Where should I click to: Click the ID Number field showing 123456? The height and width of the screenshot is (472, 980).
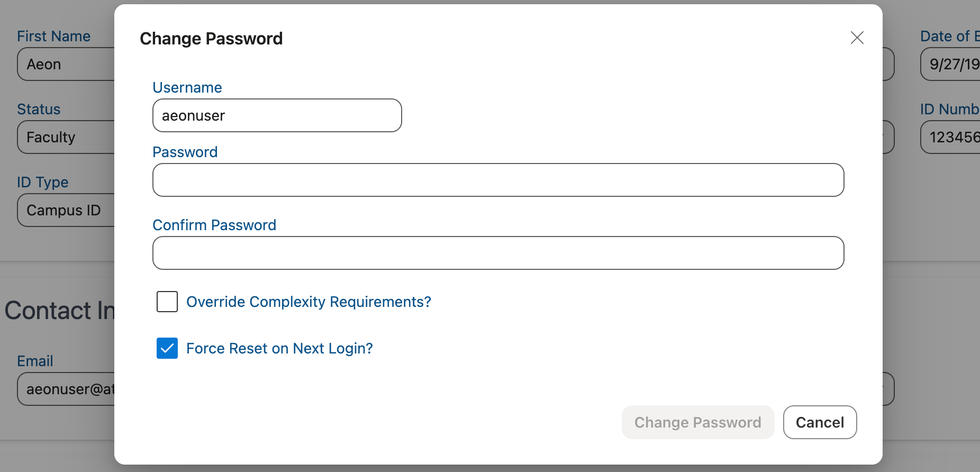[x=952, y=137]
